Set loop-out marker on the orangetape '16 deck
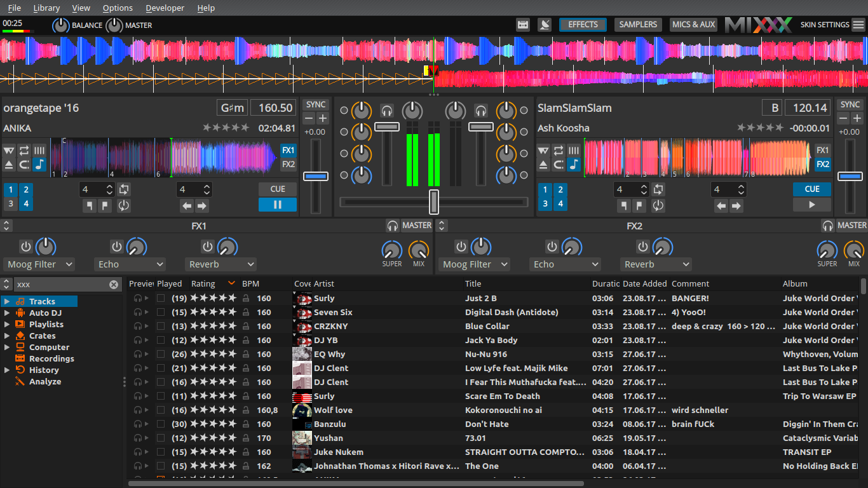Screen dimensions: 868x488 [x=105, y=205]
